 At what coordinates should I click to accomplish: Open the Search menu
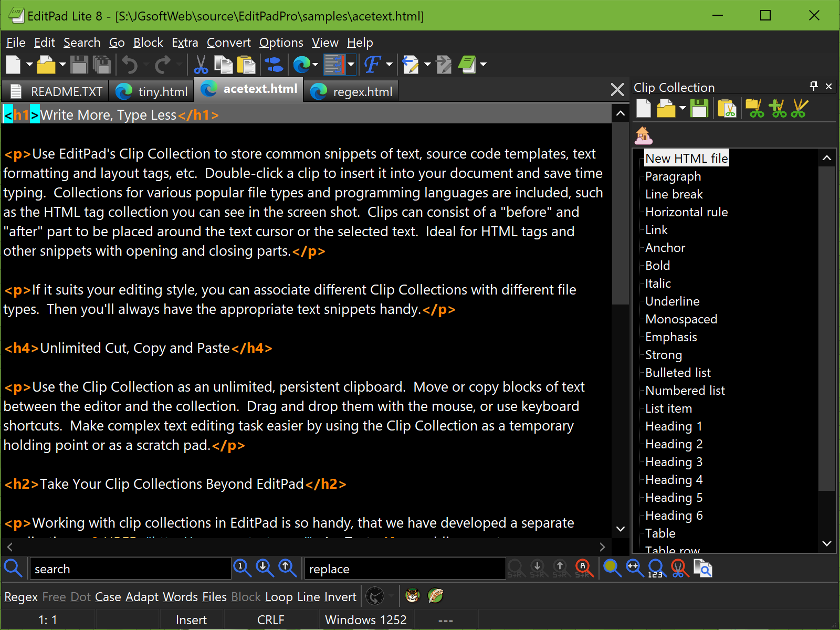click(x=82, y=43)
